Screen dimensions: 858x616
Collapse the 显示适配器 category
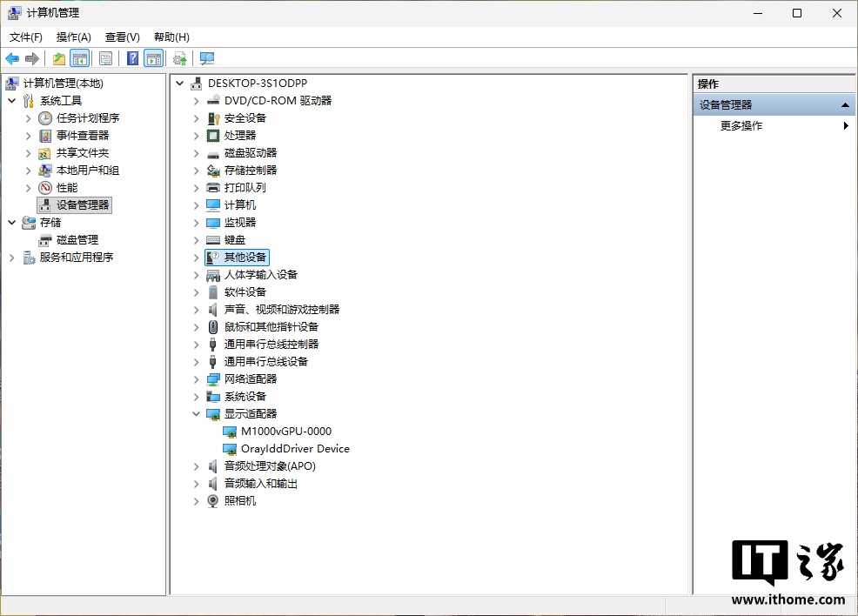point(197,414)
